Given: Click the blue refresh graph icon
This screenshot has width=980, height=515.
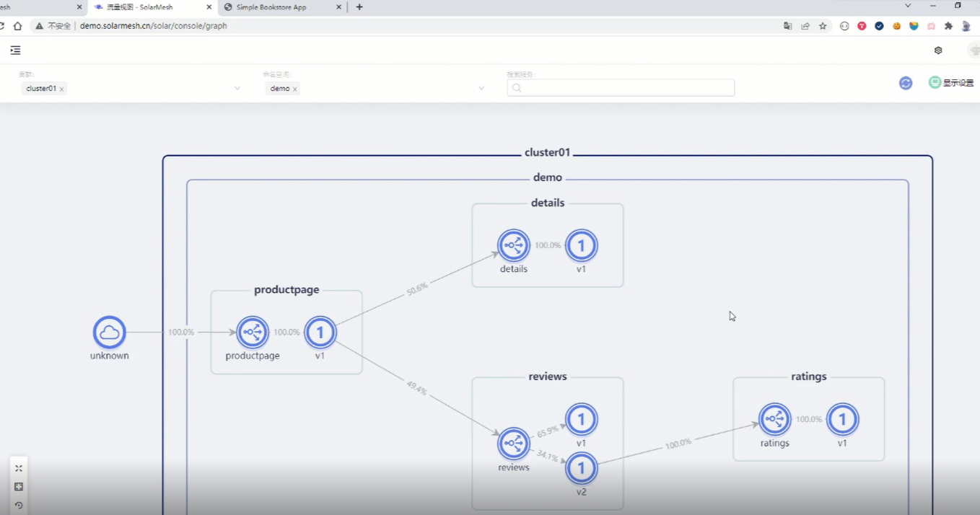Looking at the screenshot, I should coord(906,83).
